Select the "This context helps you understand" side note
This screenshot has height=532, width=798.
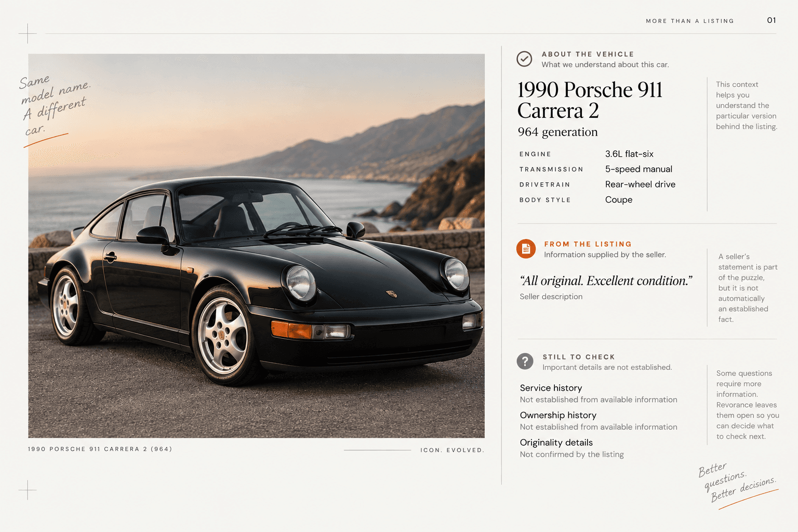[x=746, y=105]
